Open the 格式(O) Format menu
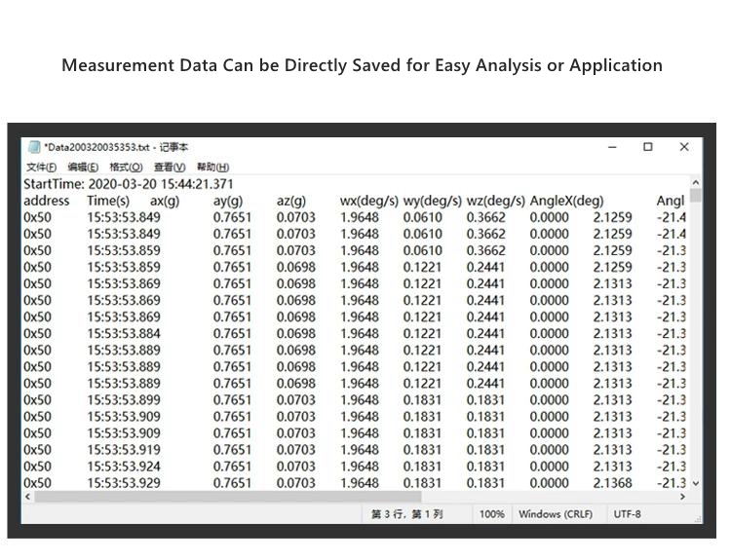The image size is (731, 560). 126,167
